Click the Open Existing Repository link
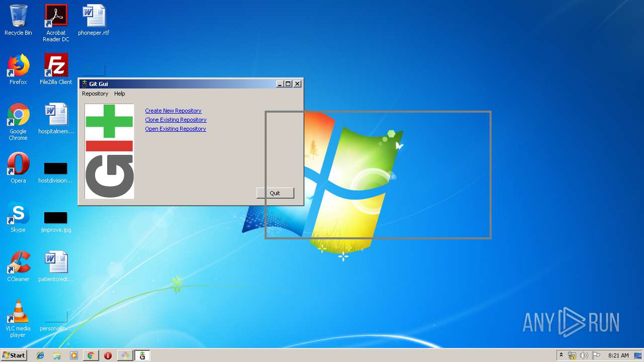This screenshot has width=644, height=362. click(175, 129)
